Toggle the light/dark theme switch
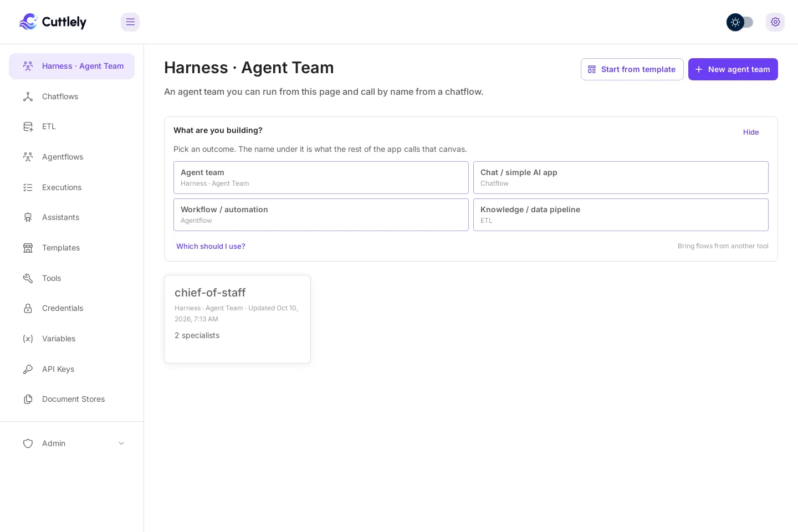Viewport: 798px width, 532px height. coord(740,22)
